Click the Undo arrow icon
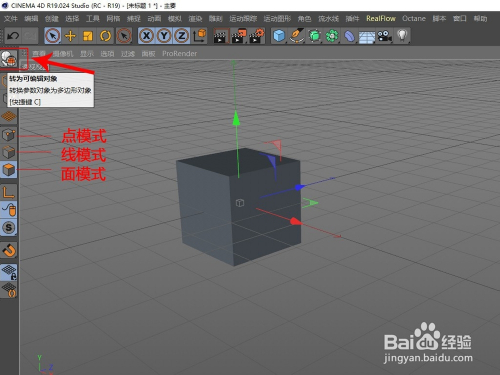The image size is (500, 375). click(13, 36)
